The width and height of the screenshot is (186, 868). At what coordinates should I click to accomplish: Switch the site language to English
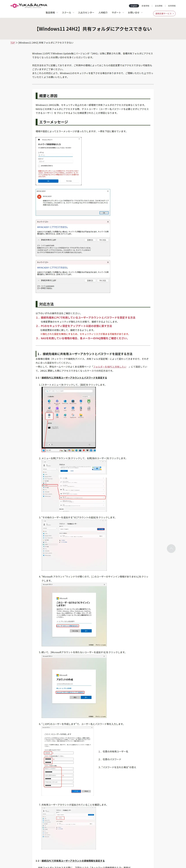134,6
